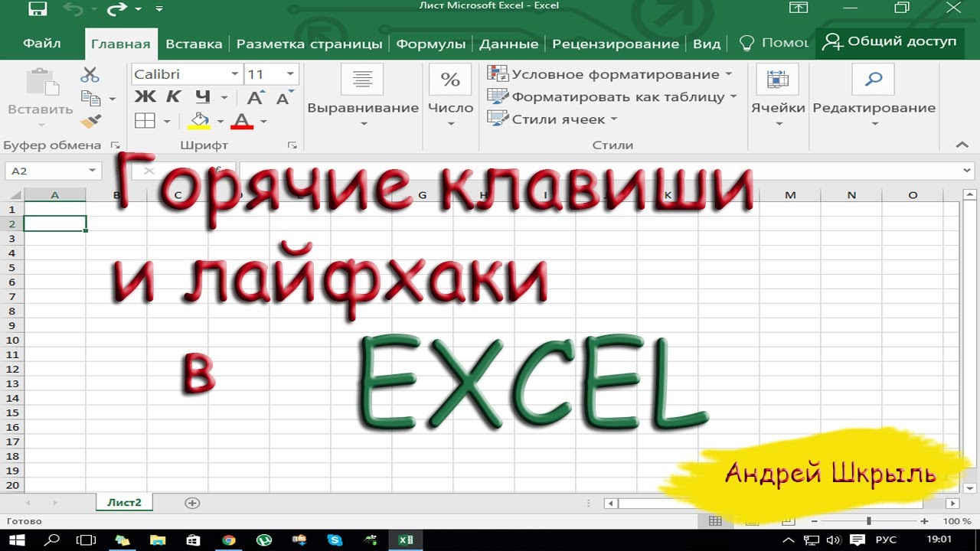The image size is (980, 551).
Task: Click Excel icon on taskbar
Action: tap(406, 540)
